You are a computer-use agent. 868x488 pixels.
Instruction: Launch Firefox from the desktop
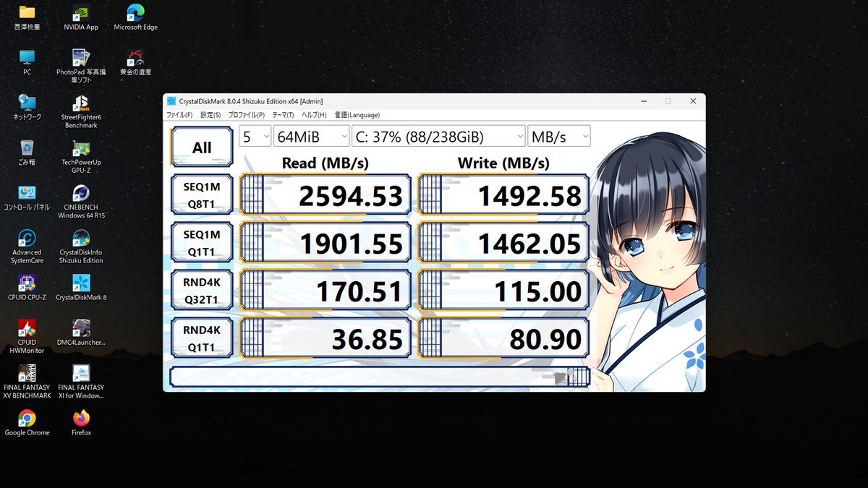81,423
